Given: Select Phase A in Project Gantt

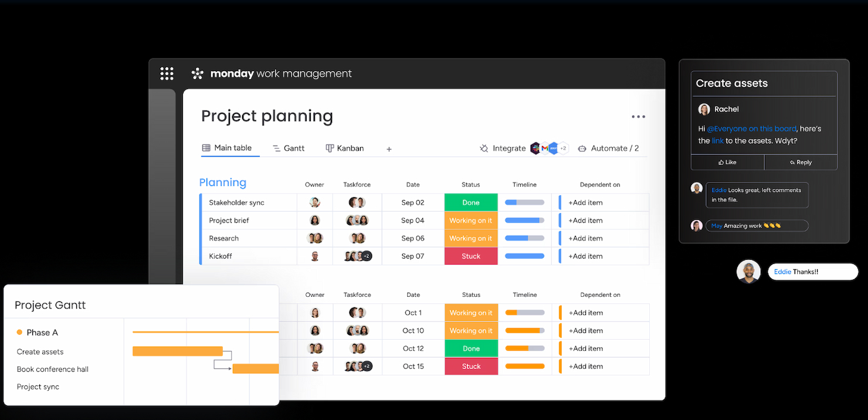Looking at the screenshot, I should coord(42,333).
